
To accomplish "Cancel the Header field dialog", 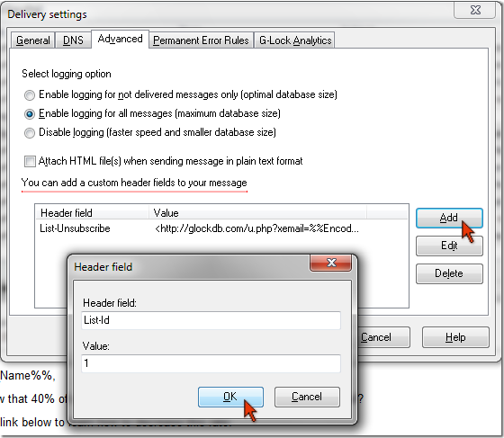I will coord(307,398).
